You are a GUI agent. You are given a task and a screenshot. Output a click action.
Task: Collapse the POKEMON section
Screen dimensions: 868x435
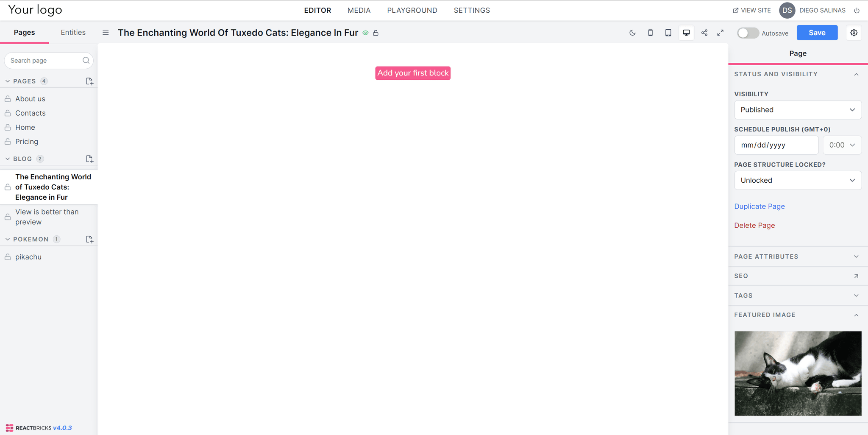click(8, 239)
